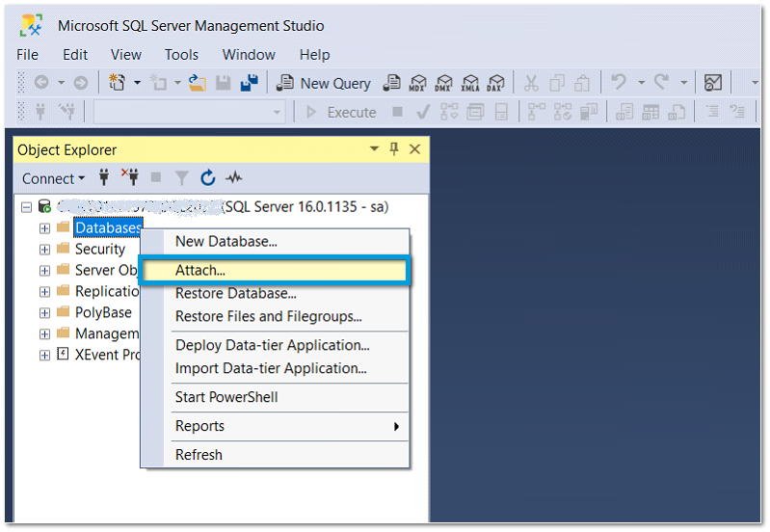Choose Restore Database... in context menu
This screenshot has height=532, width=770.
tap(235, 294)
